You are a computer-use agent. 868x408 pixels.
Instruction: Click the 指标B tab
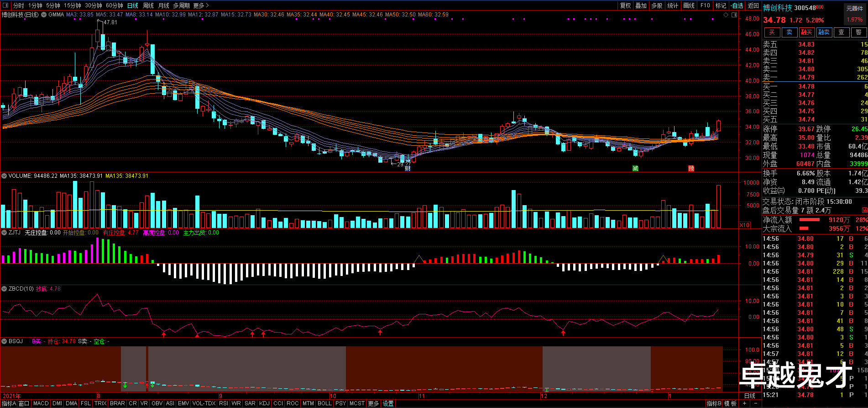pos(714,403)
